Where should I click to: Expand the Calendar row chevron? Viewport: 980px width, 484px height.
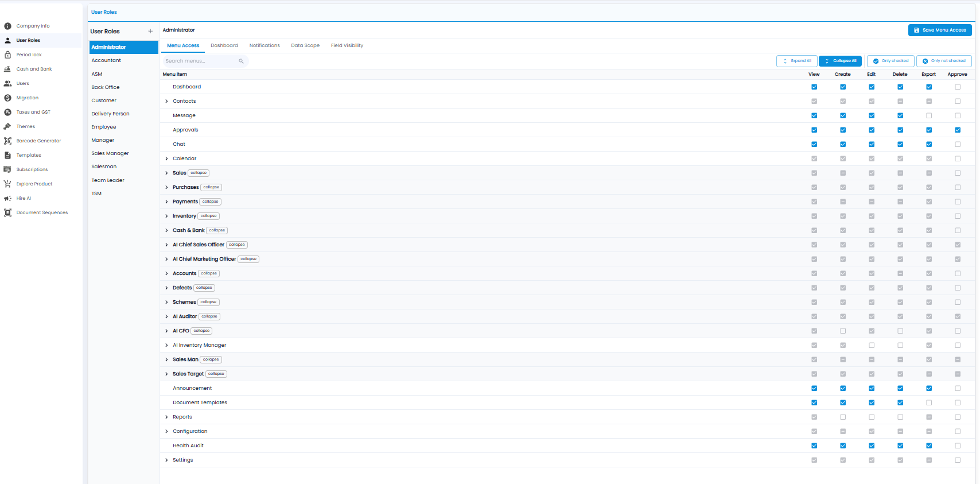167,158
